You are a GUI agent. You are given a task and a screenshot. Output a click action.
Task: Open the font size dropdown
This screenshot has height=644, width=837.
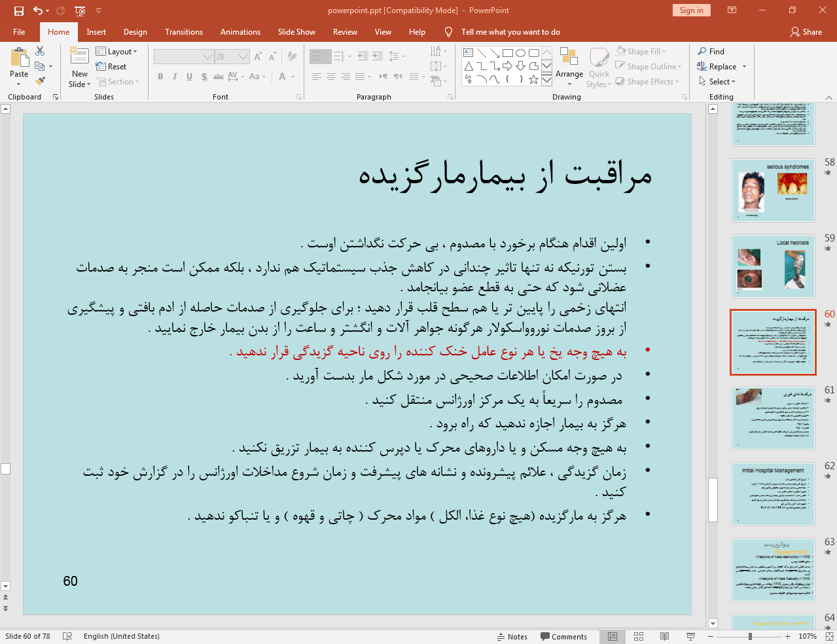coord(243,57)
